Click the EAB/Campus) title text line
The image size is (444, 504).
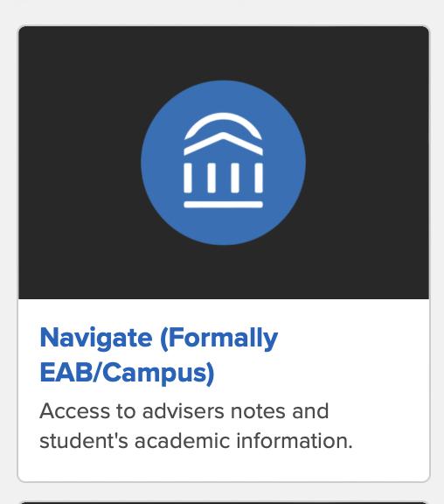(x=127, y=373)
